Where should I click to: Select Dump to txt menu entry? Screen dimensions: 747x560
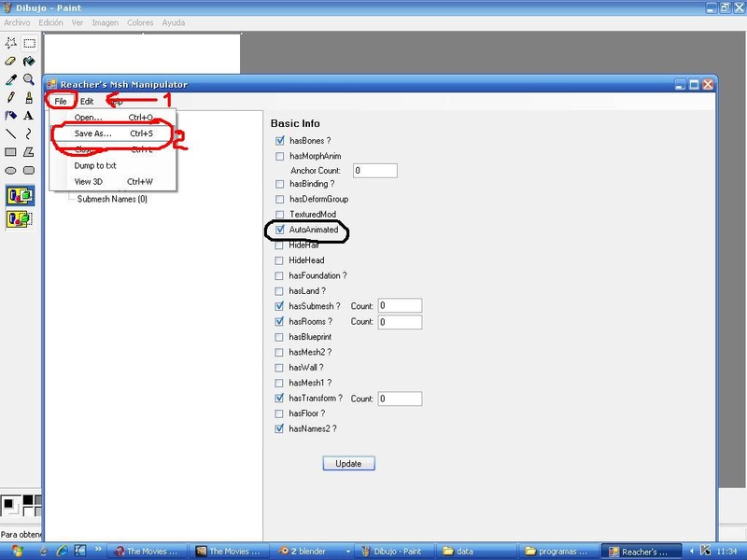pyautogui.click(x=113, y=166)
